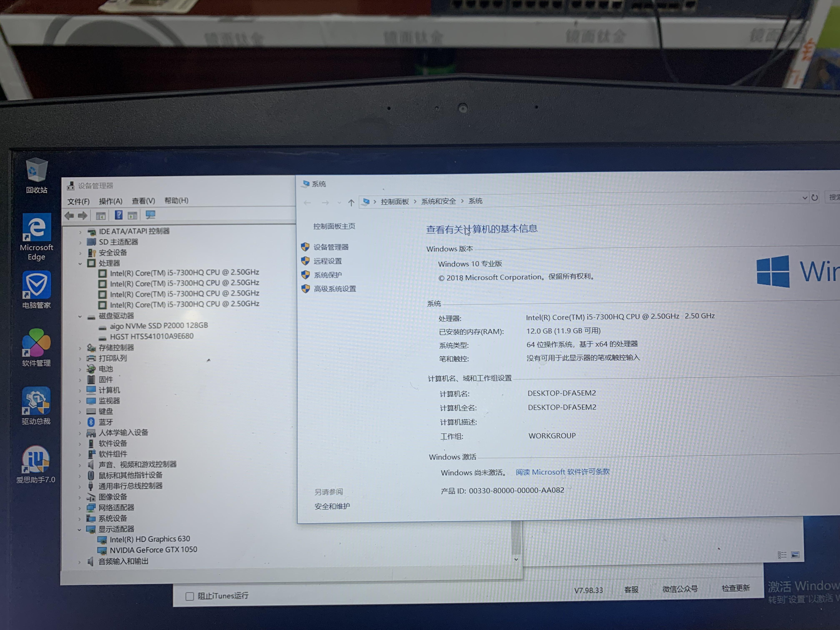The image size is (840, 630).
Task: Click the 微信公众号 button
Action: pos(680,589)
